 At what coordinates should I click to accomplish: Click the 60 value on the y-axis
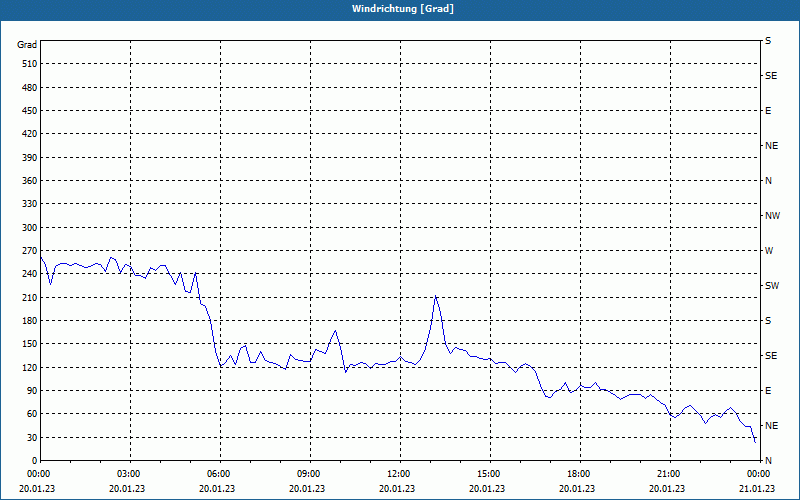point(32,413)
